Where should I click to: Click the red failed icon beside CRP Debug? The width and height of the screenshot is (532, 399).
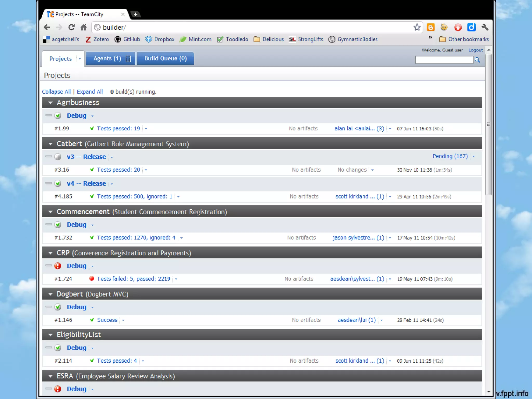[x=58, y=266]
